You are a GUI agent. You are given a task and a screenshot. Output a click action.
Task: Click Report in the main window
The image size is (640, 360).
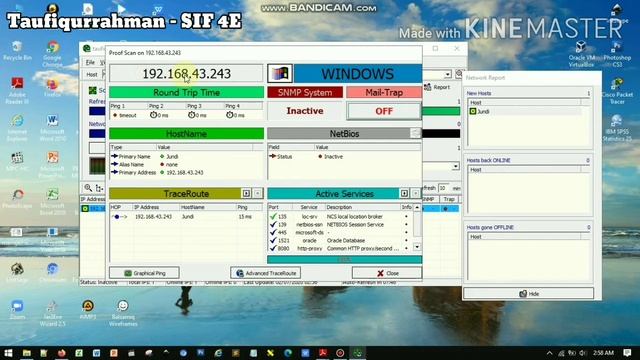[x=438, y=87]
